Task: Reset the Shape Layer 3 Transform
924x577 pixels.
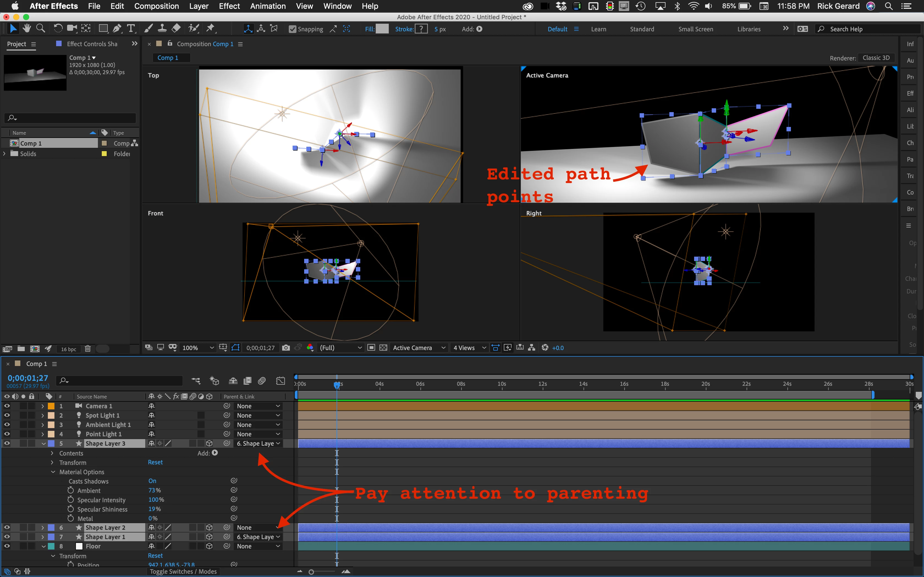Action: [155, 462]
